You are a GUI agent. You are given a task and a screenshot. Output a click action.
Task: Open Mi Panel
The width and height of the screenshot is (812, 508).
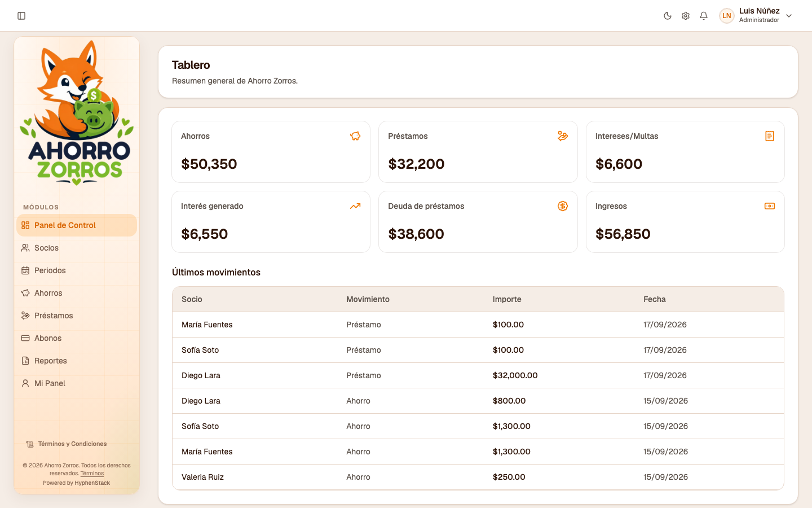pos(77,383)
